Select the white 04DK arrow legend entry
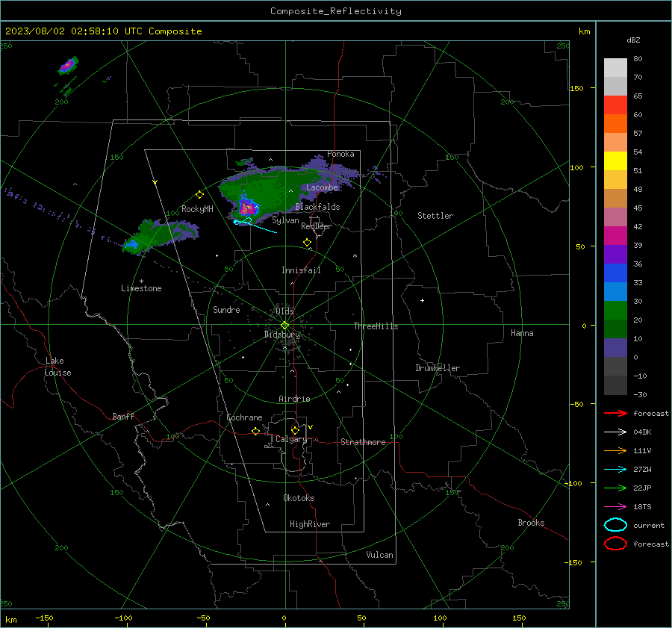The image size is (672, 628). pyautogui.click(x=615, y=432)
